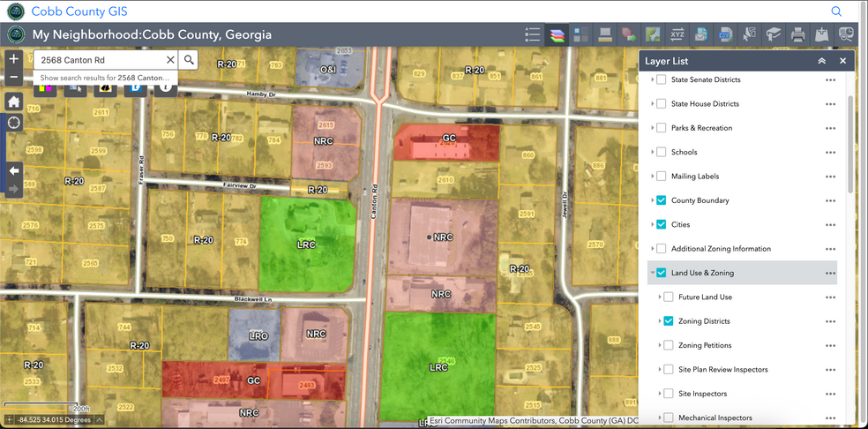The width and height of the screenshot is (868, 429).
Task: Zoom in on the map
Action: (14, 60)
